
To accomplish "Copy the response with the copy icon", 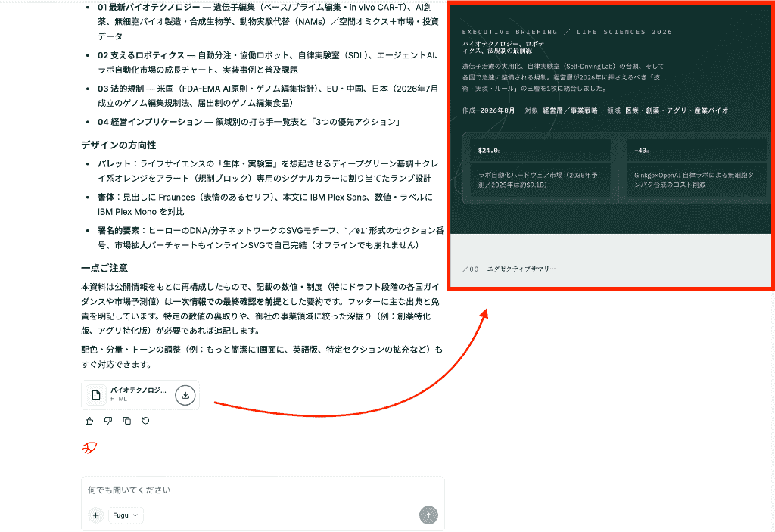I will pos(126,421).
